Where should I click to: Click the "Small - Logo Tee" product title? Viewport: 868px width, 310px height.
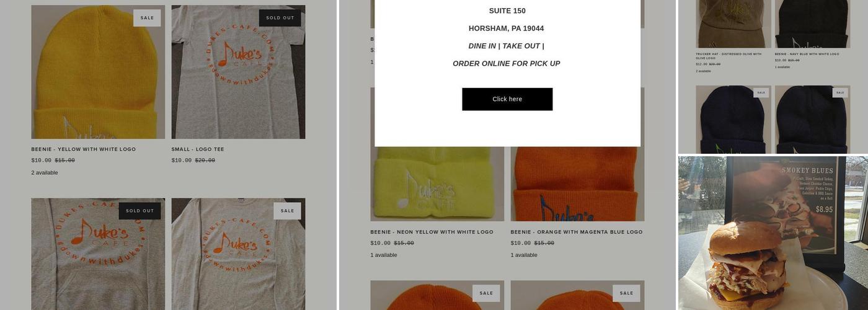click(x=198, y=149)
